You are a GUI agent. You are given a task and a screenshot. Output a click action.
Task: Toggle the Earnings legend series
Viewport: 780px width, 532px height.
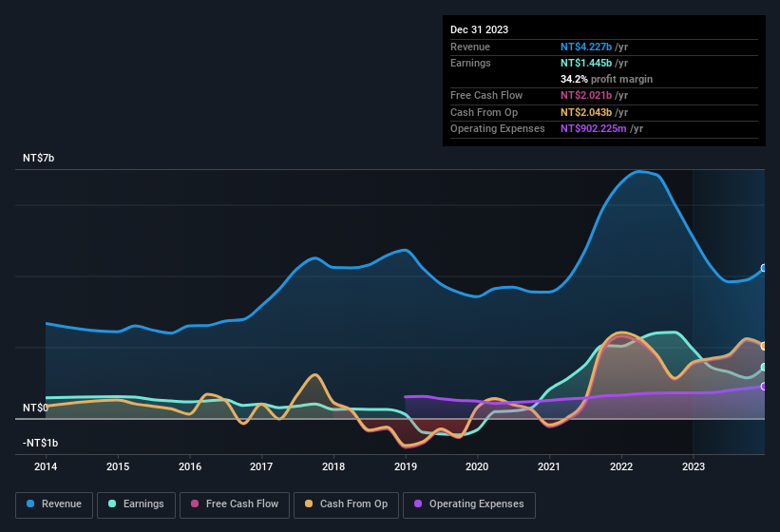point(136,504)
